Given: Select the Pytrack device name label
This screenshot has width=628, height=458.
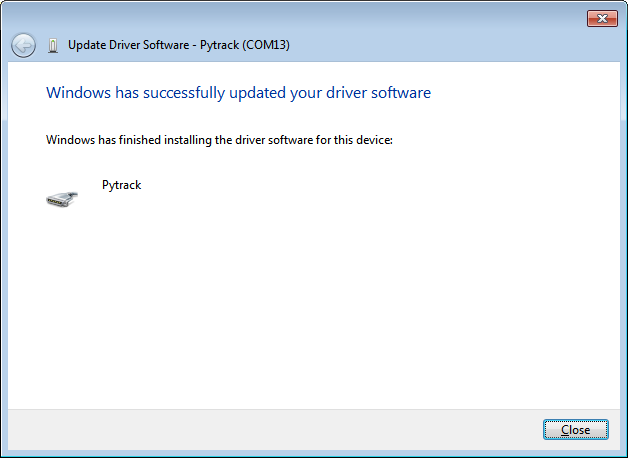Looking at the screenshot, I should (x=122, y=185).
